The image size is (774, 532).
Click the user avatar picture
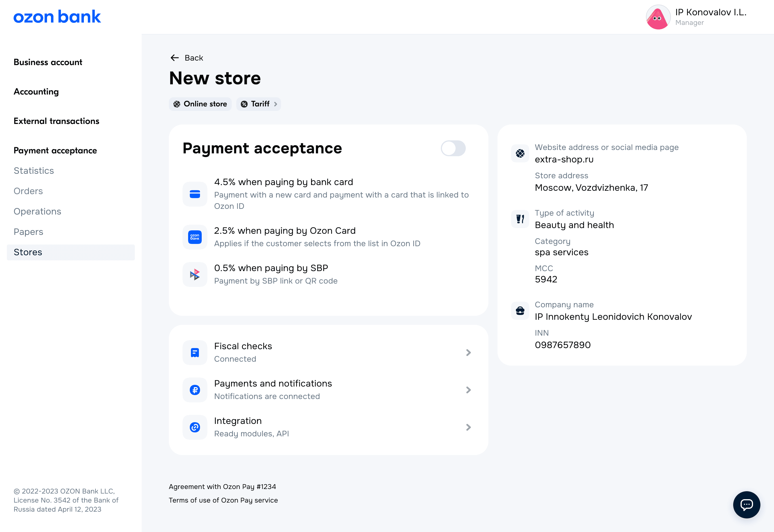(658, 17)
